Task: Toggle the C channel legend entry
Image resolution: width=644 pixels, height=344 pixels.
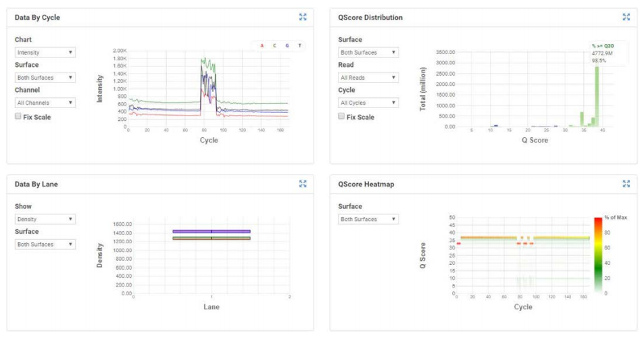Action: 274,46
